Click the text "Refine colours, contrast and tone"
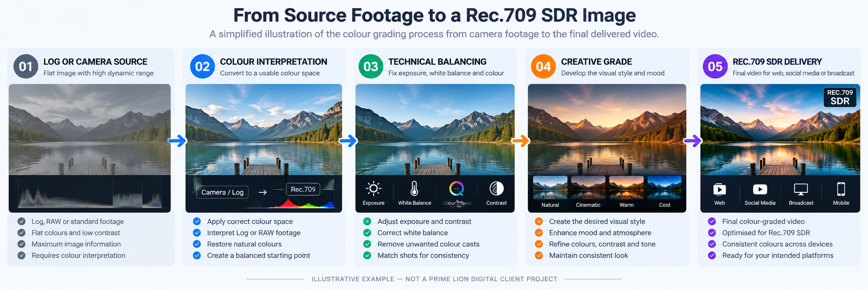868x289 pixels. click(x=602, y=244)
